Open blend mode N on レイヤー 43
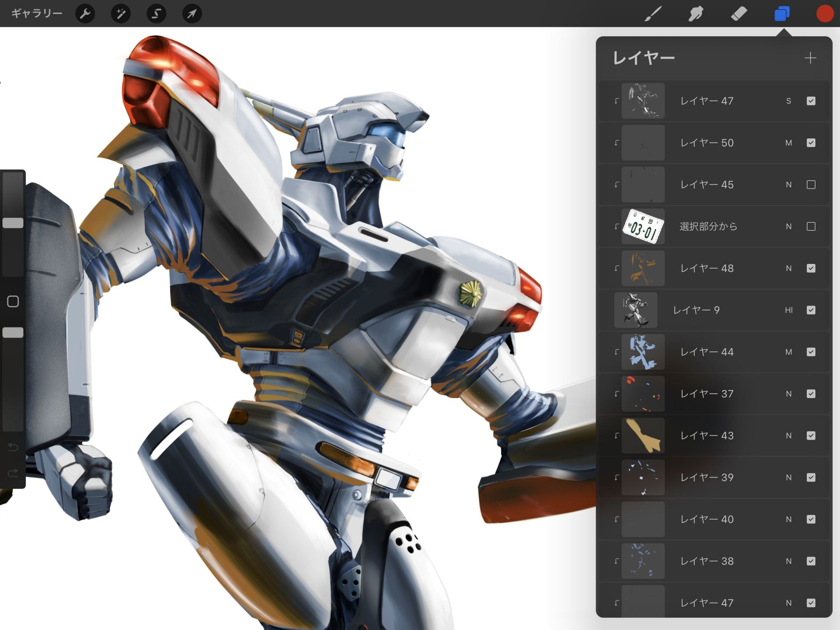840x630 pixels. [x=789, y=435]
